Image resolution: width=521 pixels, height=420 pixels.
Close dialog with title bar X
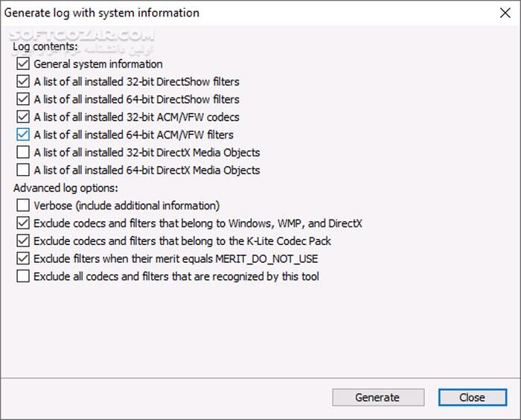coord(505,13)
